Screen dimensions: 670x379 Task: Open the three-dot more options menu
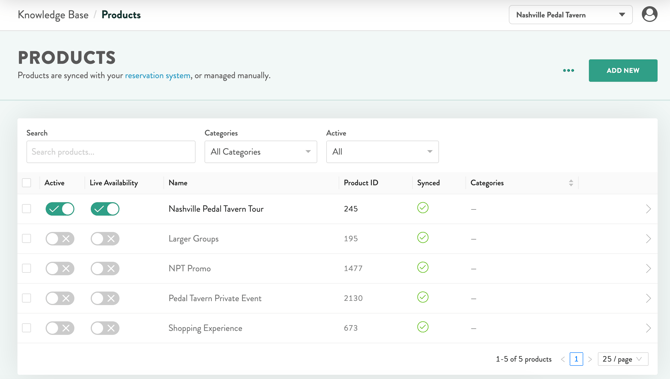568,71
